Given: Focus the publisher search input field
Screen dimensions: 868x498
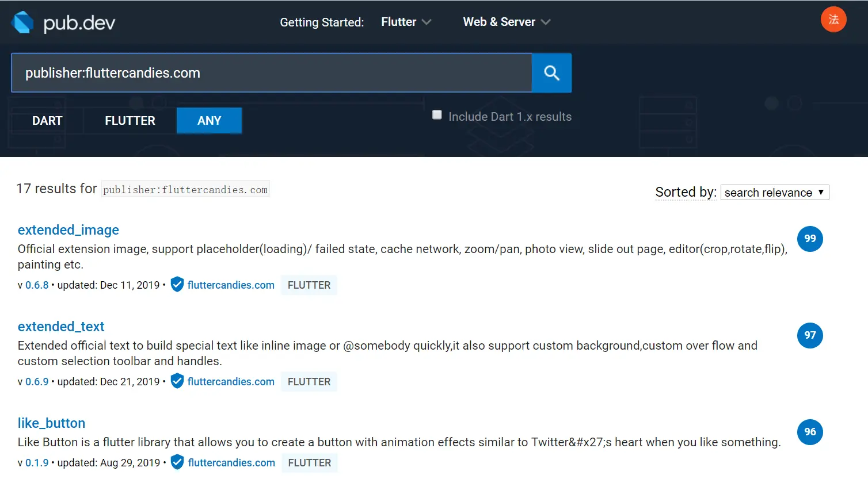Looking at the screenshot, I should [x=271, y=73].
